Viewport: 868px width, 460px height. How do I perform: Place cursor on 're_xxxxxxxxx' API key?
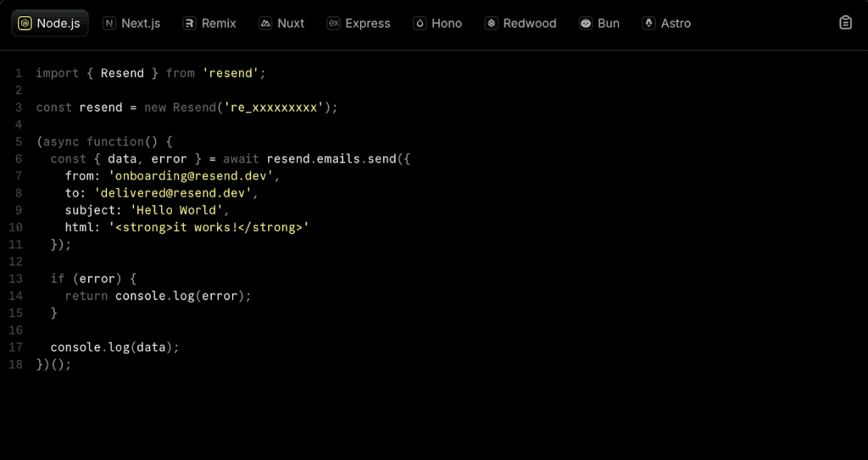click(274, 108)
